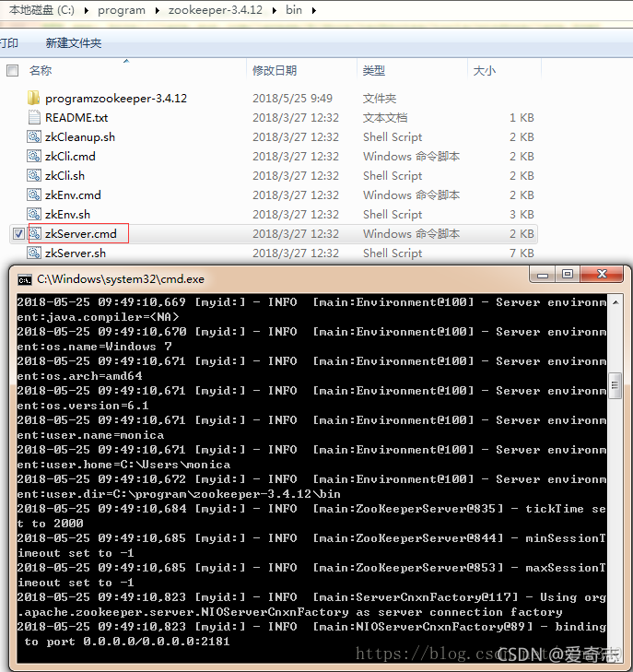Click the date 2018/5/25 9:49

pos(292,98)
